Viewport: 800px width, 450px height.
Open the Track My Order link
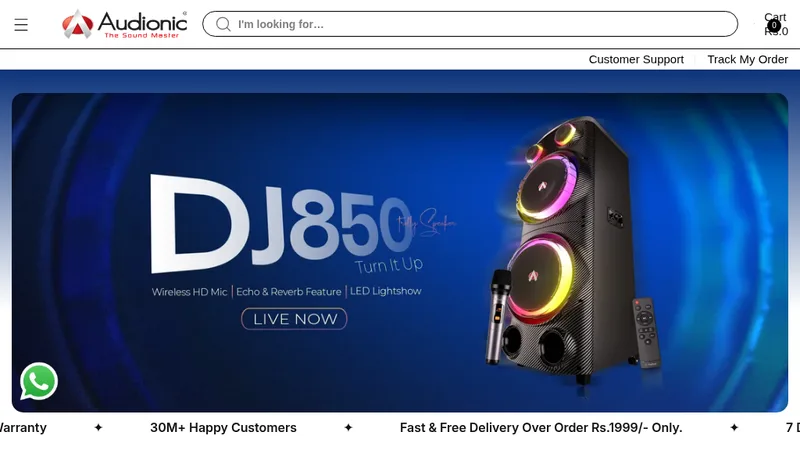coord(747,59)
